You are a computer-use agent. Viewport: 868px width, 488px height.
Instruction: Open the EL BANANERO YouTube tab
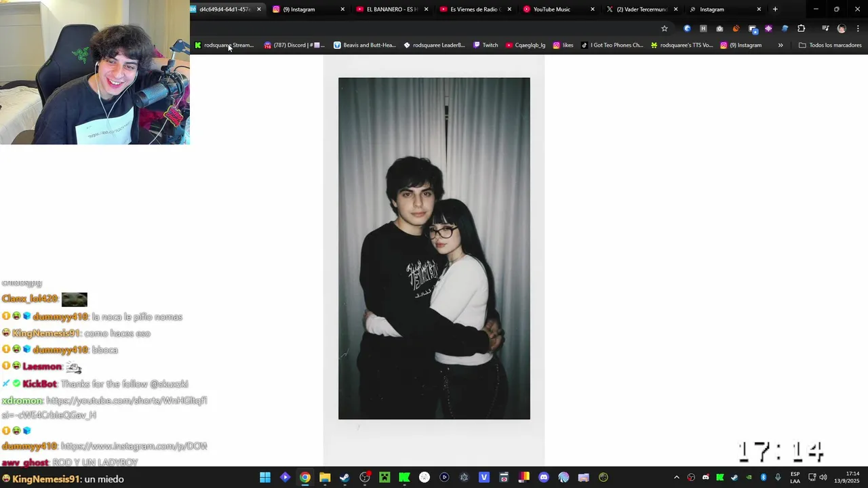tap(391, 9)
